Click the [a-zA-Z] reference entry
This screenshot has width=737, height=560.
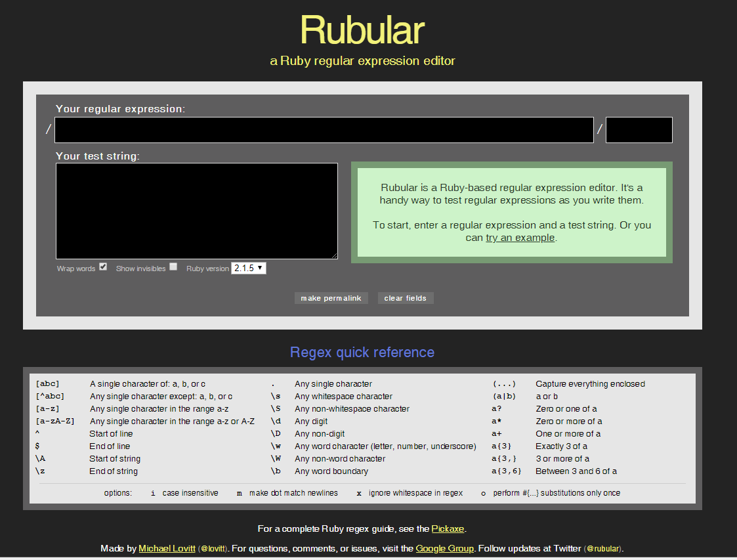click(x=145, y=421)
